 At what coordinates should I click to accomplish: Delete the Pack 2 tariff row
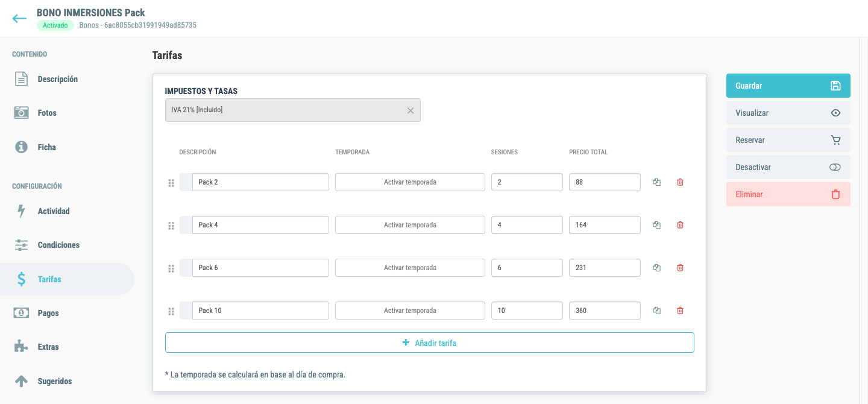(680, 182)
